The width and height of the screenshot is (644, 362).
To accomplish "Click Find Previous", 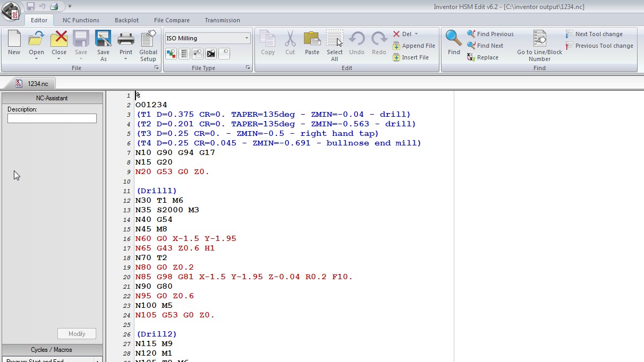I will (x=490, y=34).
